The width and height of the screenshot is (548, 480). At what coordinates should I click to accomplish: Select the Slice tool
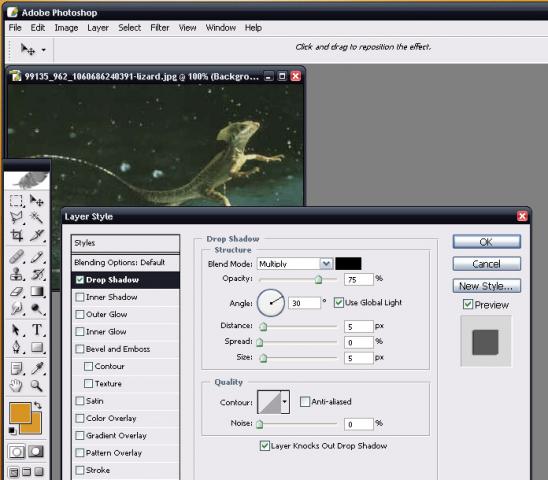pos(36,235)
